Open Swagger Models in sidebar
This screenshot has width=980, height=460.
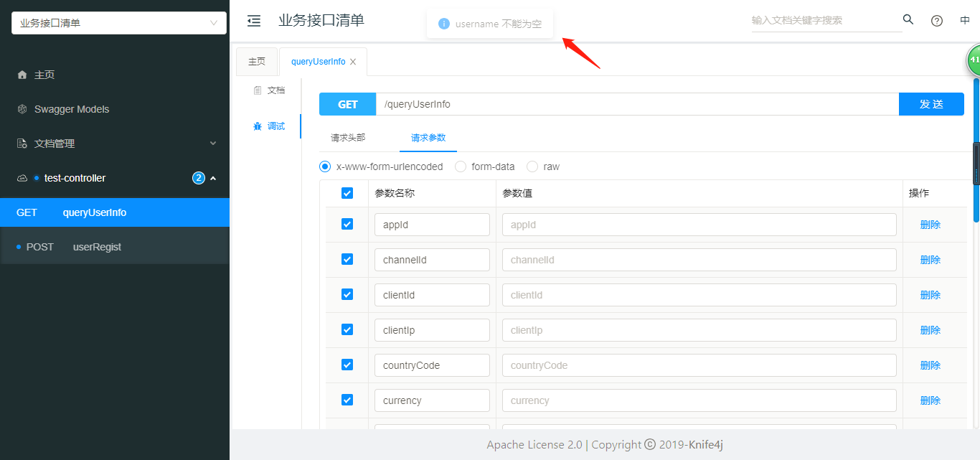115,109
